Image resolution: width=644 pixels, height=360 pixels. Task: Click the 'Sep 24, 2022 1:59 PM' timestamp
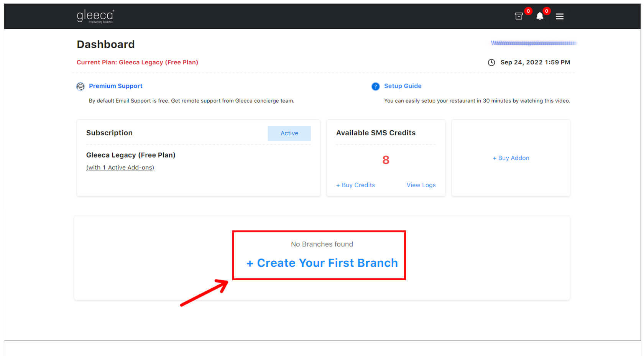point(535,62)
